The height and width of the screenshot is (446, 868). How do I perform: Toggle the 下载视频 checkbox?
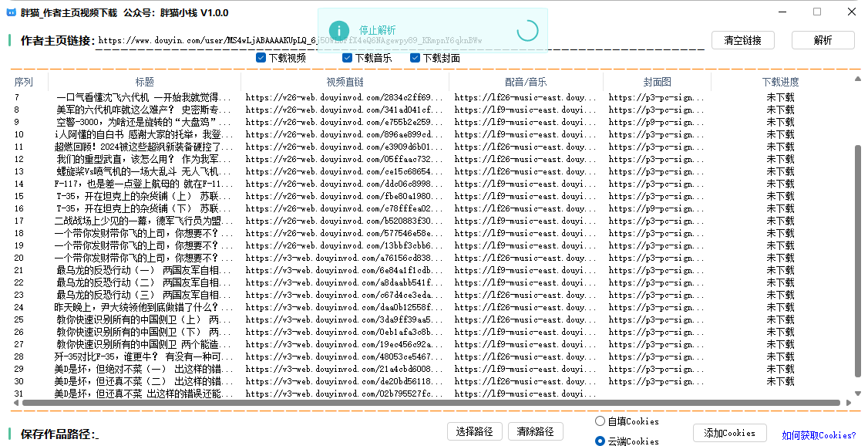261,58
